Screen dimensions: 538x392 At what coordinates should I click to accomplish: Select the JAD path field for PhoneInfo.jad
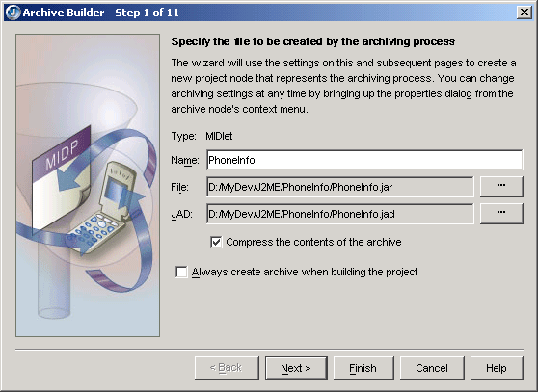point(340,214)
